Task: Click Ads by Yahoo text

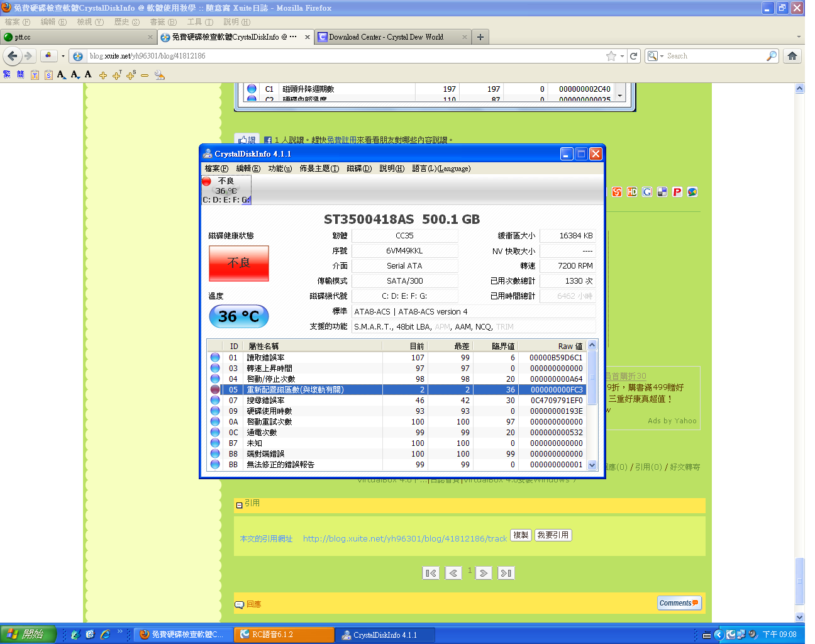Action: click(672, 421)
